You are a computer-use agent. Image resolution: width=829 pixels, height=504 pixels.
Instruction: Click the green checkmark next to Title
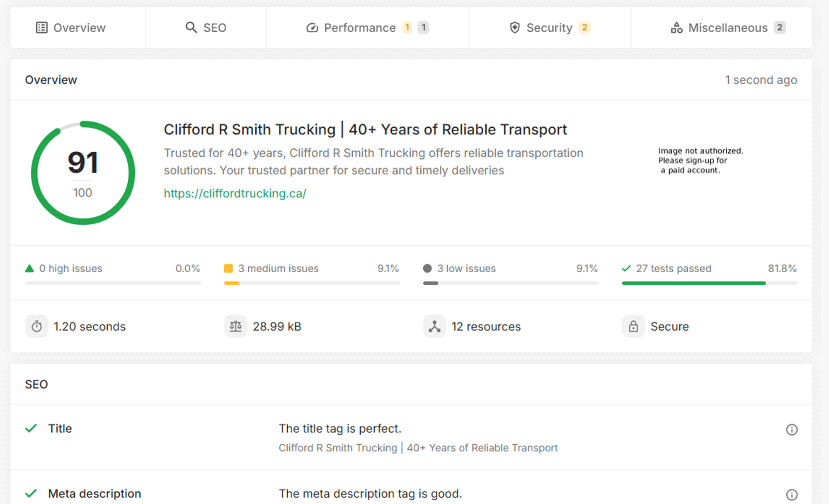30,429
